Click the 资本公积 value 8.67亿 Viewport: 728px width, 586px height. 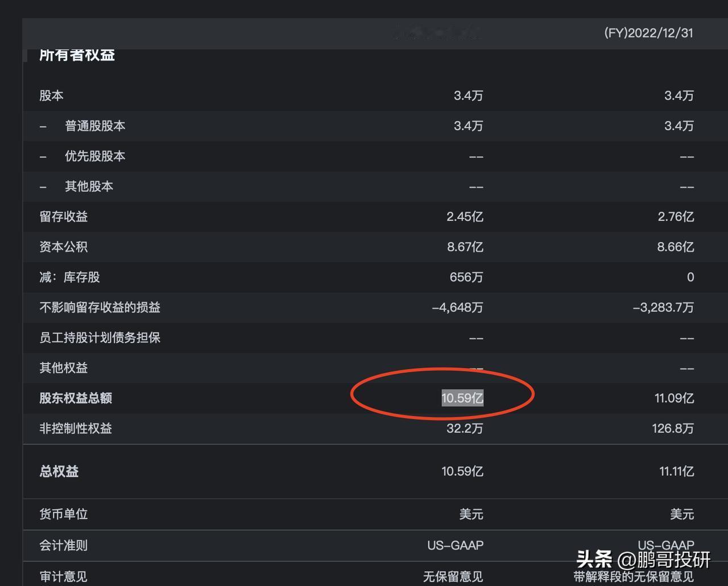pos(465,247)
